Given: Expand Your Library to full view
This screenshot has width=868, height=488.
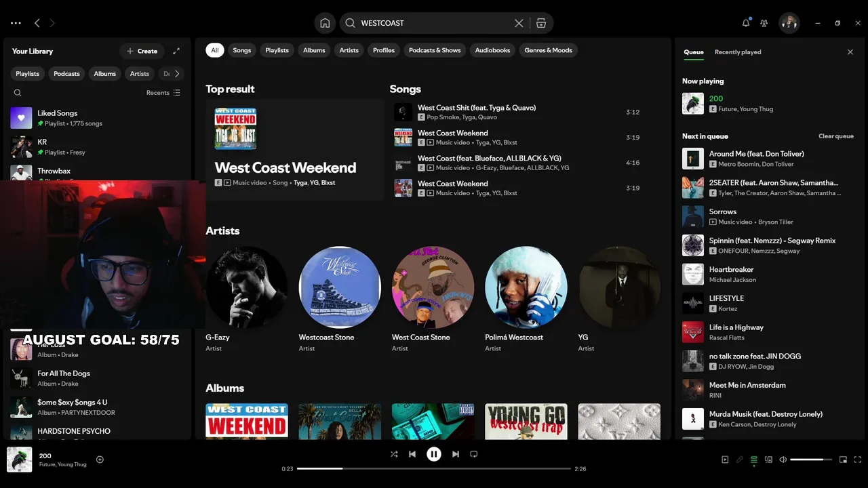Looking at the screenshot, I should tap(176, 51).
